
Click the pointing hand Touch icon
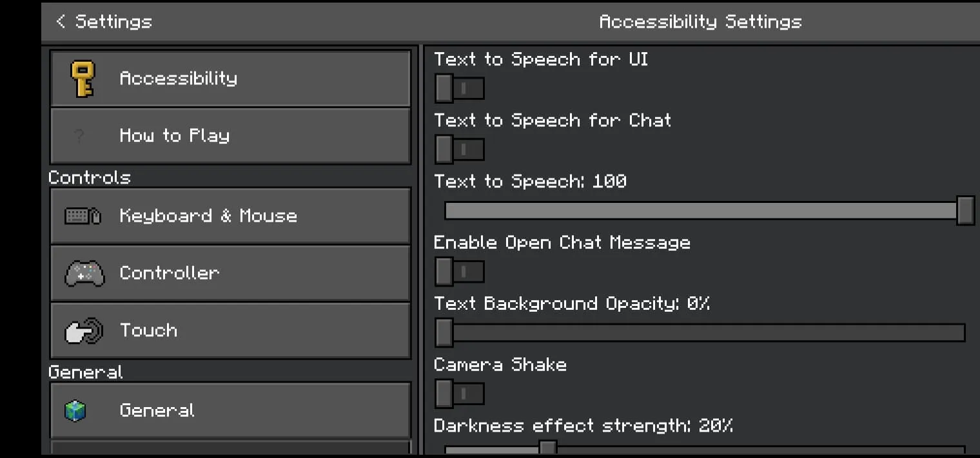84,330
